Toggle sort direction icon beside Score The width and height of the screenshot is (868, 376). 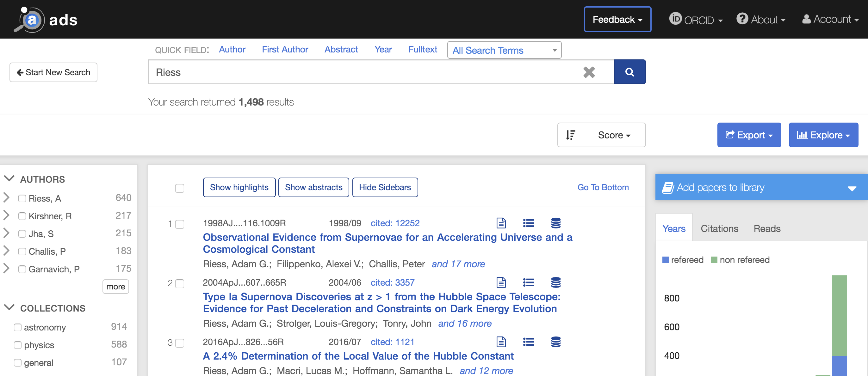pyautogui.click(x=570, y=135)
